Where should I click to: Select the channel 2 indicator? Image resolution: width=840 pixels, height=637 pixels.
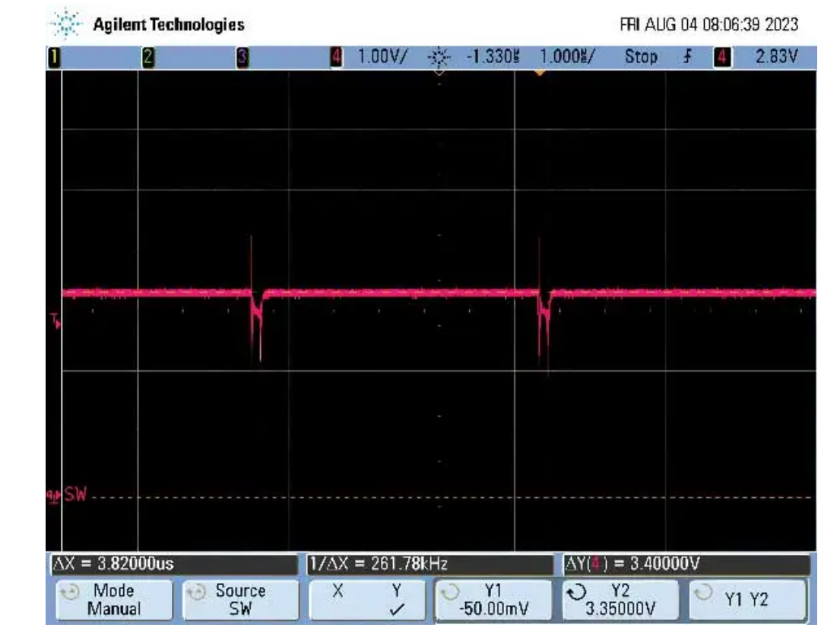pos(148,57)
